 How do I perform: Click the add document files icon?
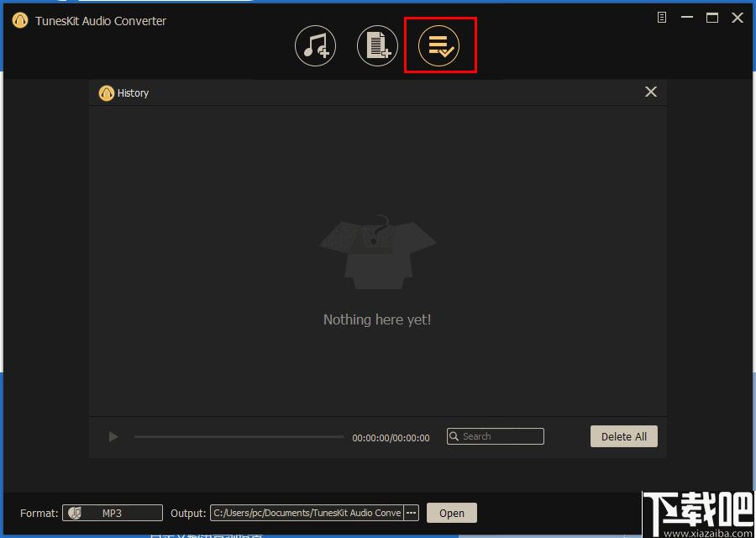coord(377,46)
